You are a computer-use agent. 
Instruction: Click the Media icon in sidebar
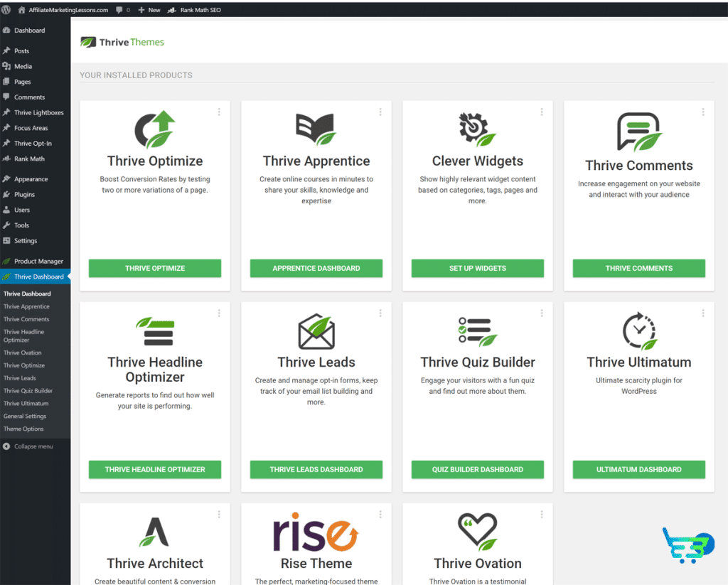pyautogui.click(x=6, y=66)
